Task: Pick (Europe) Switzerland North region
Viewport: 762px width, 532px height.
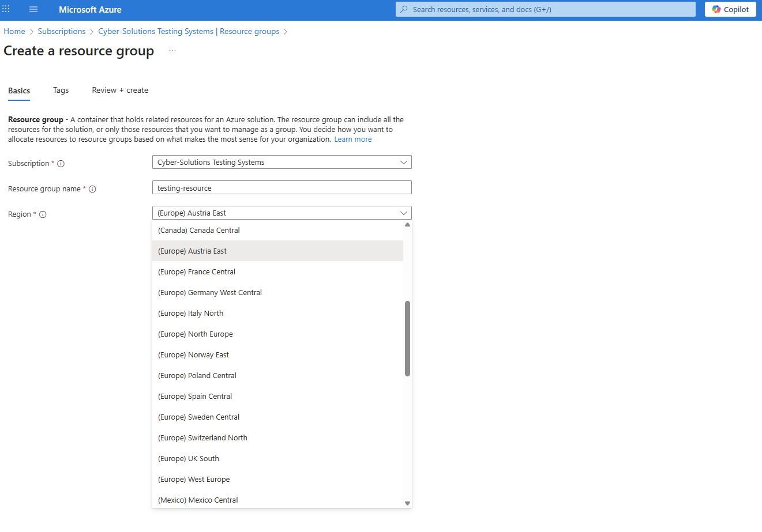Action: 277,437
